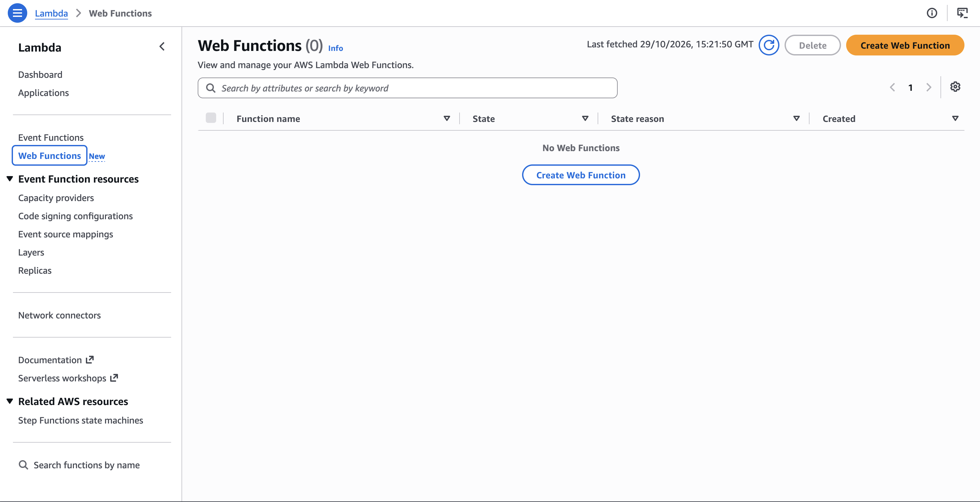980x502 pixels.
Task: Open Event source mappings
Action: (65, 234)
